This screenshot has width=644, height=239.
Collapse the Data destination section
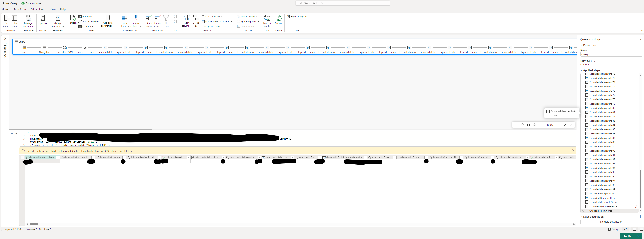click(581, 217)
